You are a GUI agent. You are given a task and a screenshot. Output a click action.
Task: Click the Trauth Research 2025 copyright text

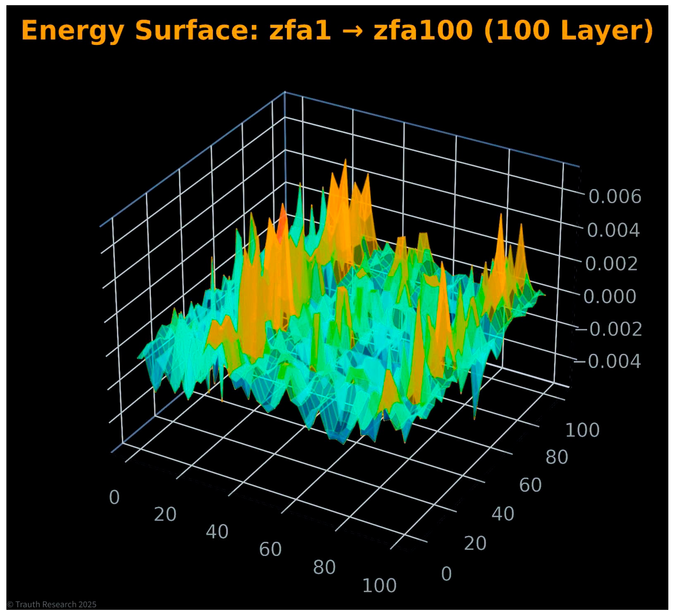tap(52, 604)
